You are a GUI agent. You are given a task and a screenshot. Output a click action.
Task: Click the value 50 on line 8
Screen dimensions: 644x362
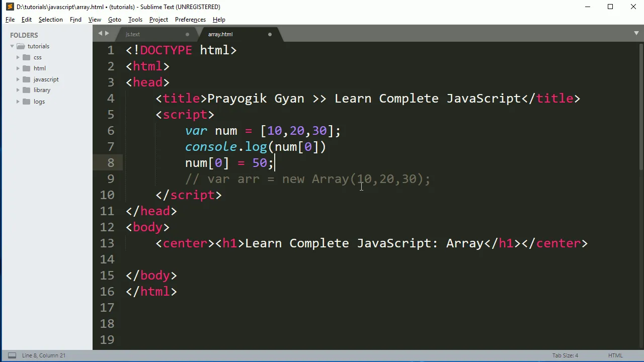tap(260, 163)
